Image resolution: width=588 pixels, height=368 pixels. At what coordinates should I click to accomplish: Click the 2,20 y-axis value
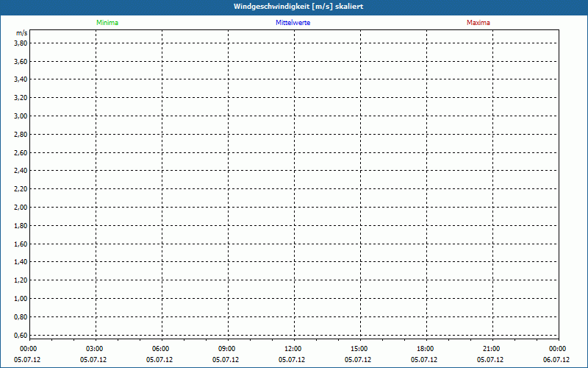click(x=21, y=189)
